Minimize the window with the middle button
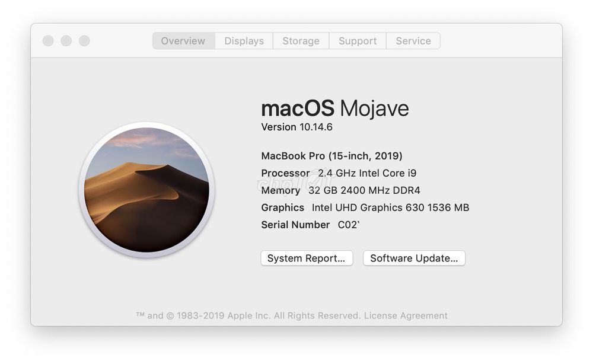Viewport: 593px width, 364px height. pos(66,41)
